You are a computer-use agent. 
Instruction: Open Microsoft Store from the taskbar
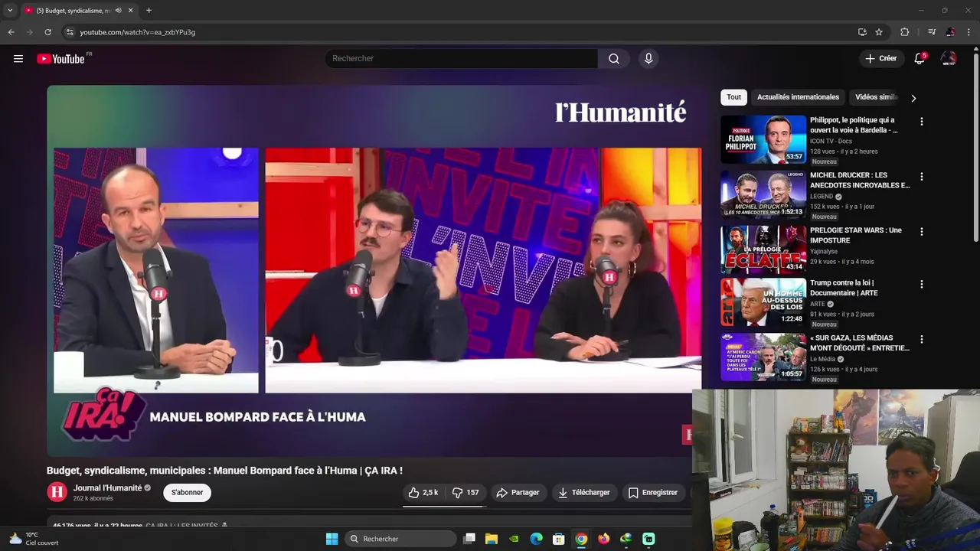pos(559,539)
